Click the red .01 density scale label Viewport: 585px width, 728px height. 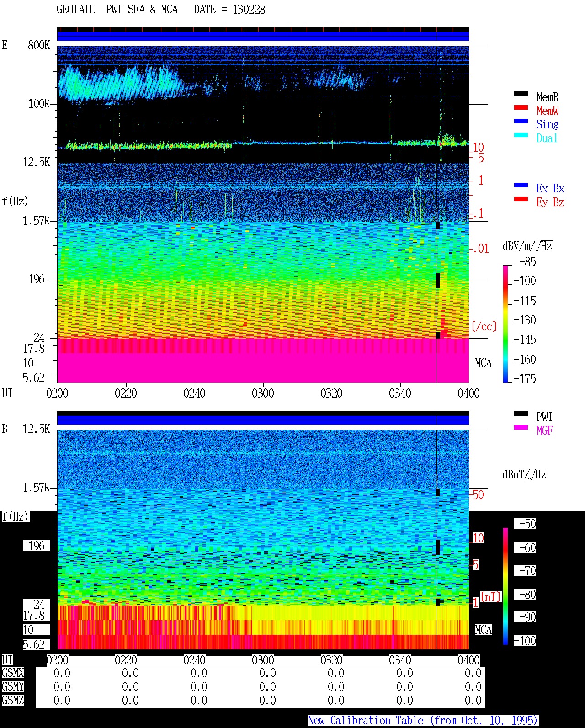coord(480,249)
